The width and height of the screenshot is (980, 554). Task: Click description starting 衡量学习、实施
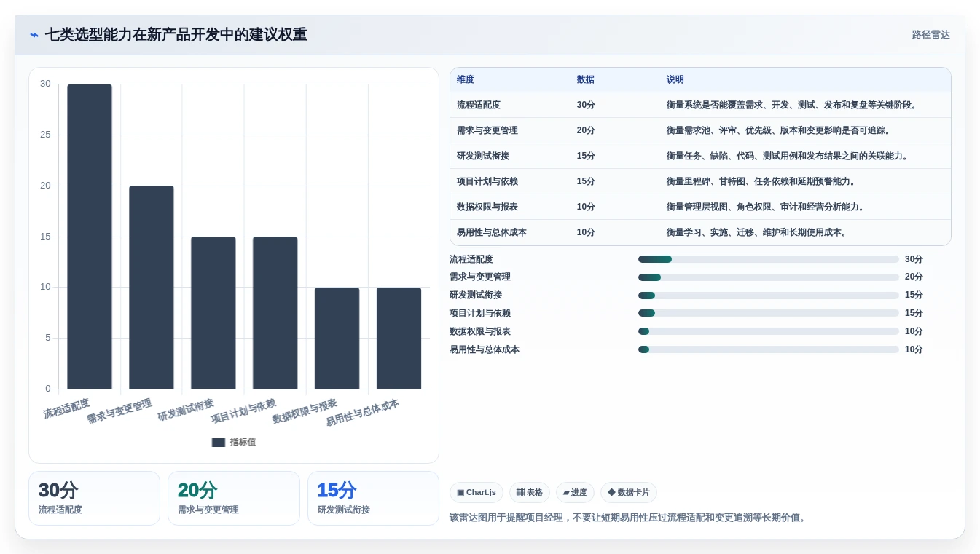756,232
